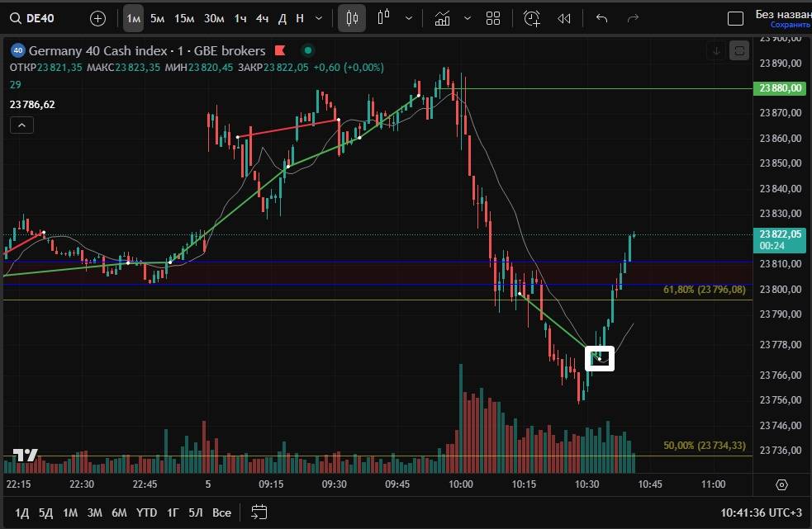Switch to the 15m timeframe
This screenshot has width=812, height=529.
point(184,18)
